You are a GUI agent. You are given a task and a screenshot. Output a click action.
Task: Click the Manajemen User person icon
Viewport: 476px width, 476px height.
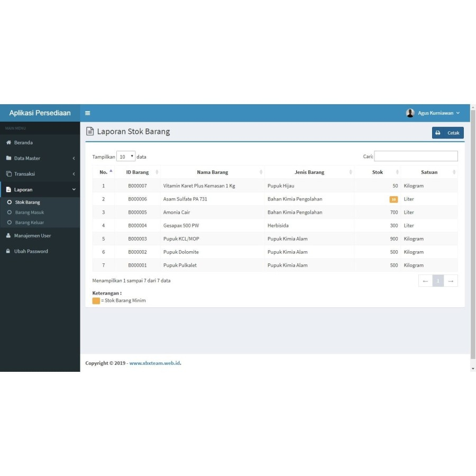(8, 236)
